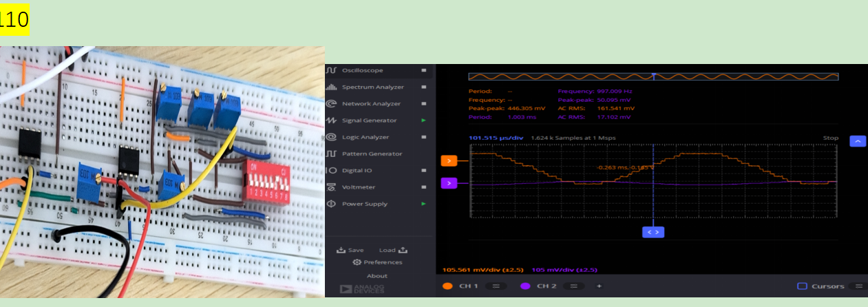
Task: Click the Power Supply icon
Action: [331, 204]
